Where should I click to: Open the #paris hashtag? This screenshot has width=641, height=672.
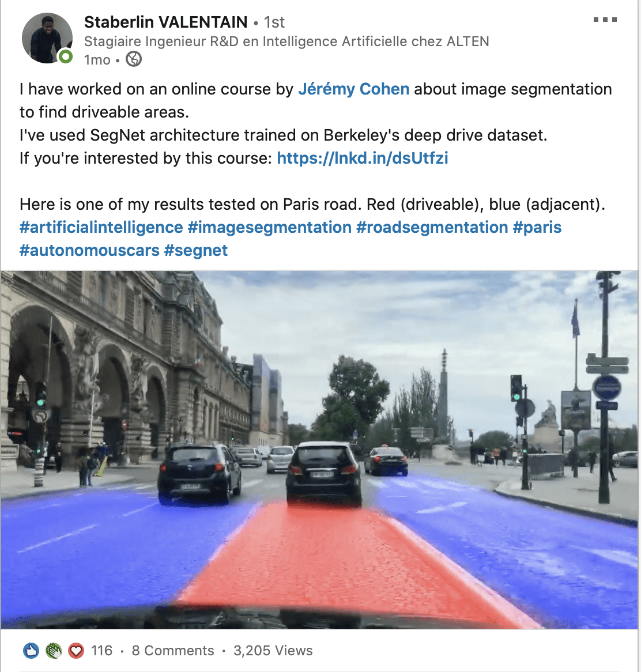point(537,228)
